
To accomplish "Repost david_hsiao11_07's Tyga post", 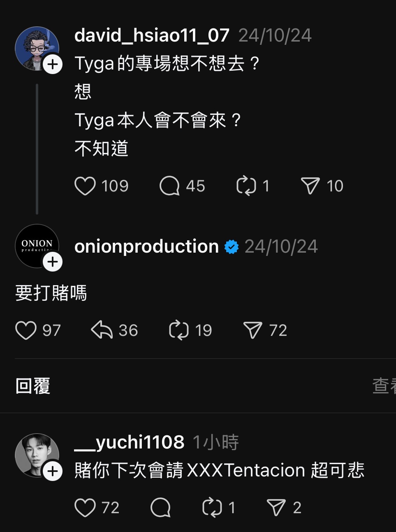I will point(246,186).
